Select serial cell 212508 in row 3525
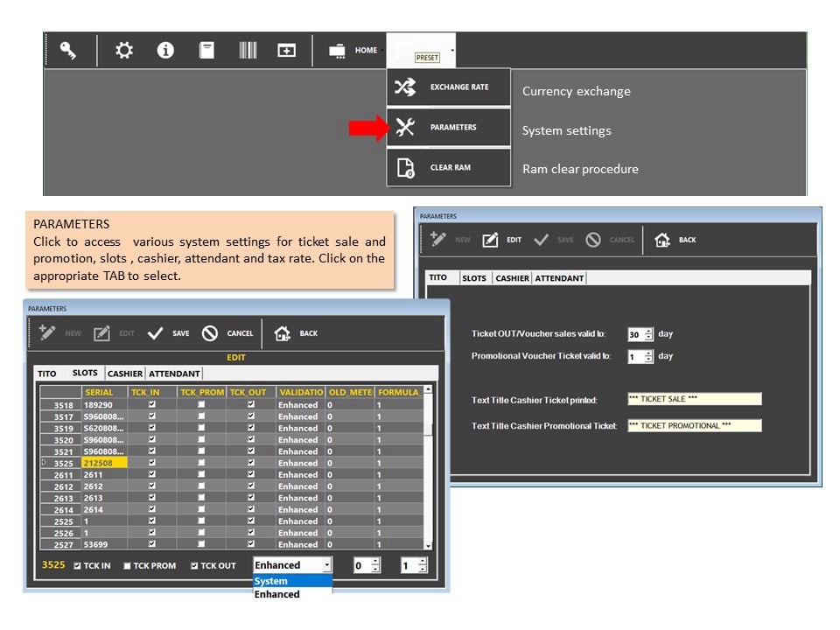 click(104, 463)
